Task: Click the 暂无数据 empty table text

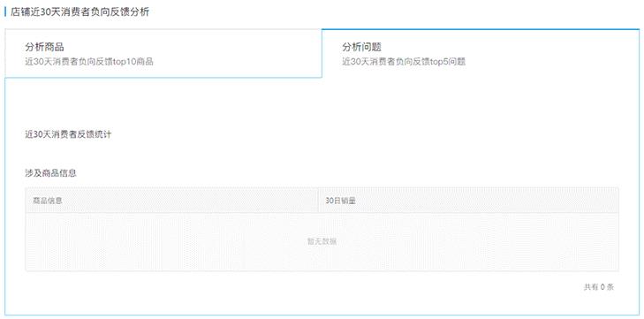Action: [x=322, y=242]
